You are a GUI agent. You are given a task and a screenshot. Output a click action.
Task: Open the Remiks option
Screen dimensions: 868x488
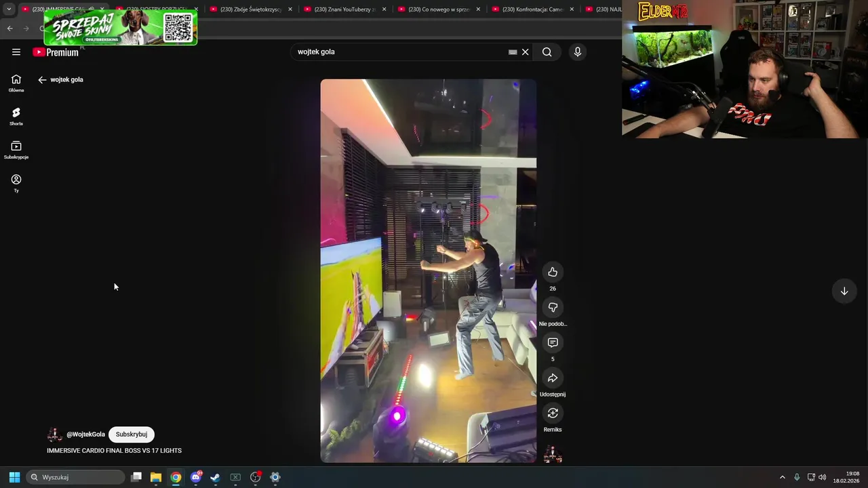point(553,413)
